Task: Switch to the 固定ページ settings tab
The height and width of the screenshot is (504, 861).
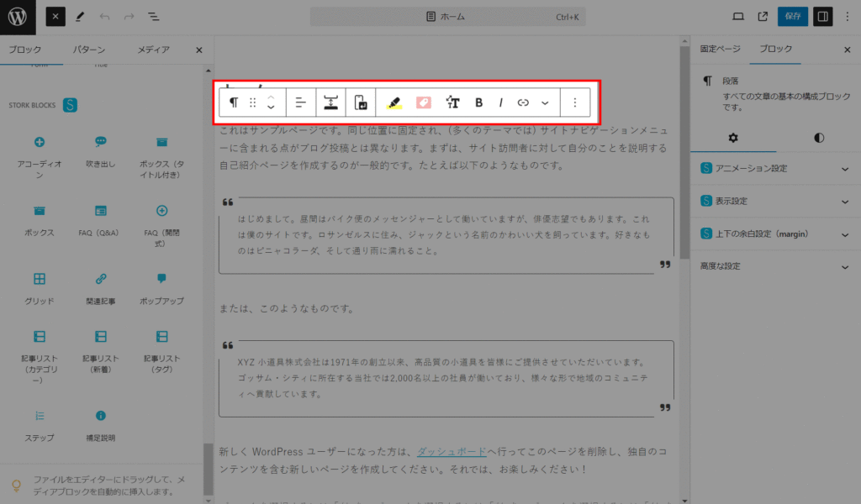Action: [720, 49]
